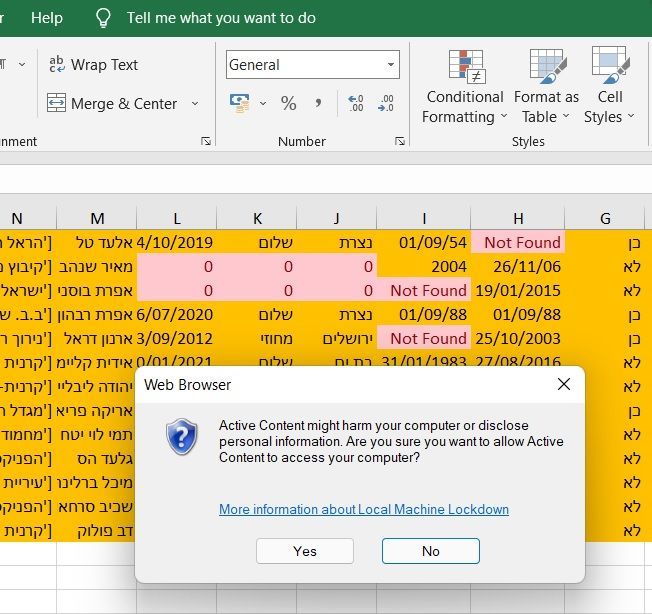Select column G header
This screenshot has width=652, height=614.
(605, 218)
